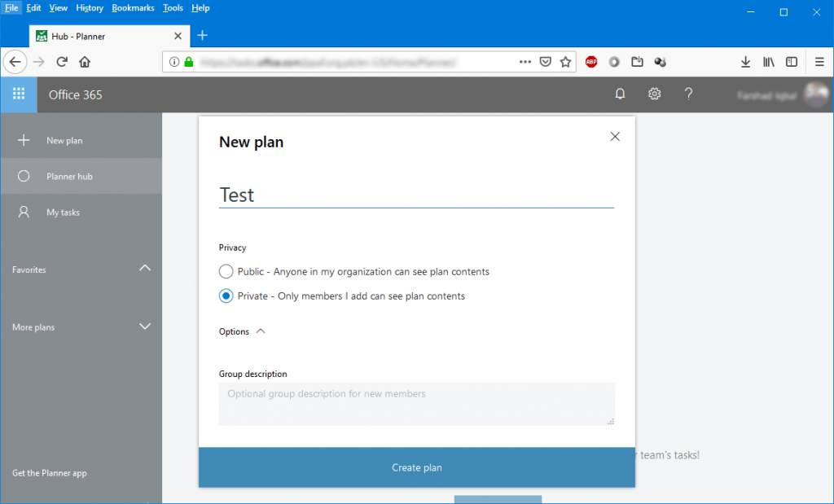Open help with the question mark icon

pos(688,94)
